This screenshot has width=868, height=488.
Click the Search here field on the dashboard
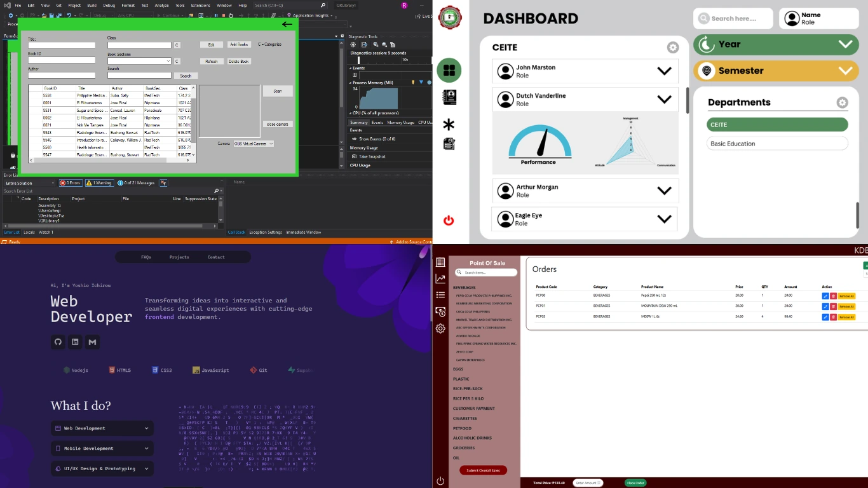733,18
